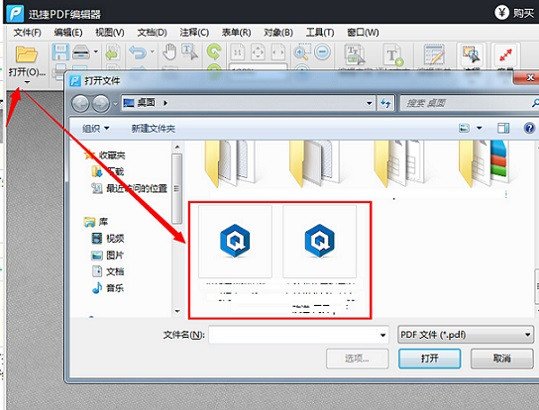Click the 搜索 桌面 search field
This screenshot has height=410, width=539.
[468, 103]
